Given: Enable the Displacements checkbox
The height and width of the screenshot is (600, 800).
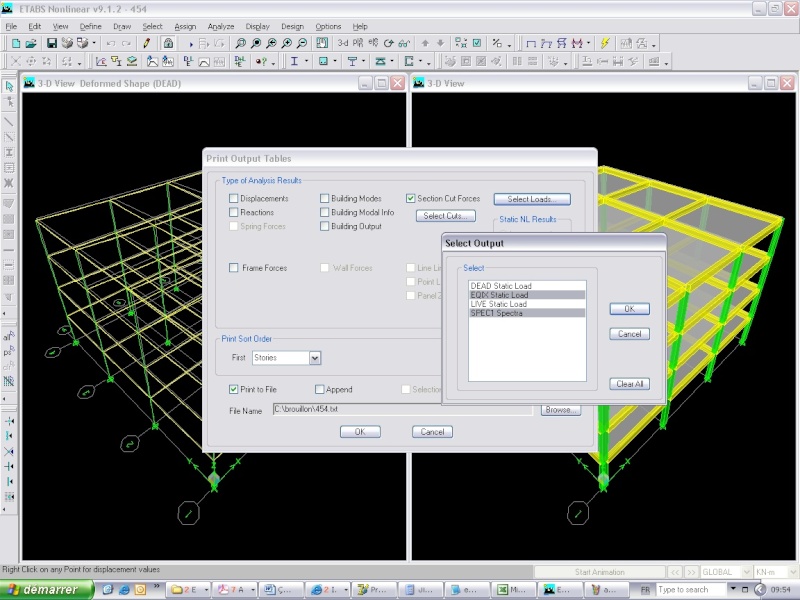Looking at the screenshot, I should point(234,198).
